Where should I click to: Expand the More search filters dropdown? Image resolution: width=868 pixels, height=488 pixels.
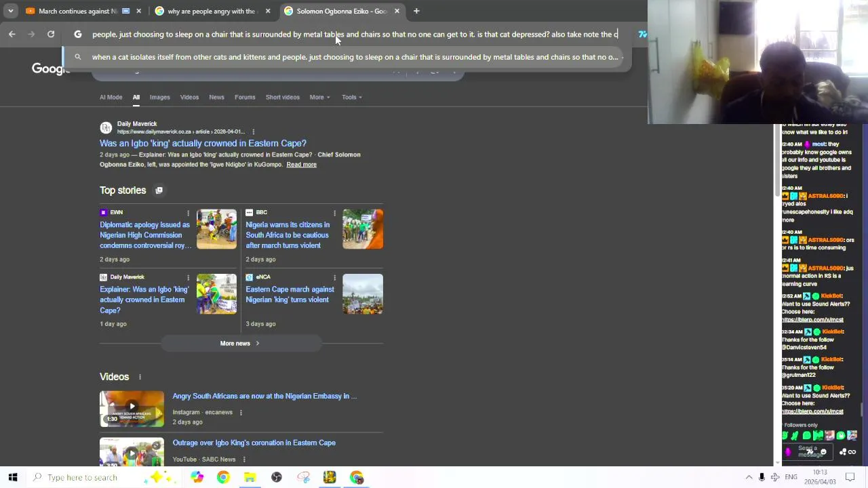(x=319, y=97)
